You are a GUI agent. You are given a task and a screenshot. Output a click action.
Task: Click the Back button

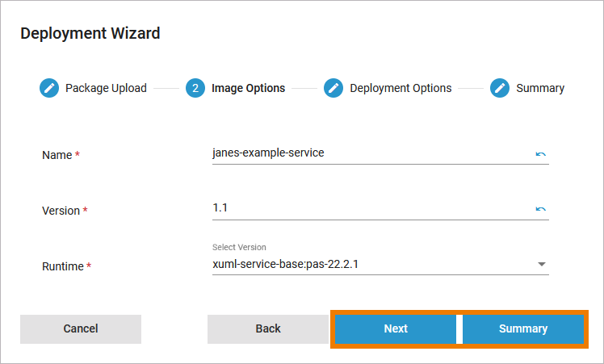pyautogui.click(x=268, y=328)
